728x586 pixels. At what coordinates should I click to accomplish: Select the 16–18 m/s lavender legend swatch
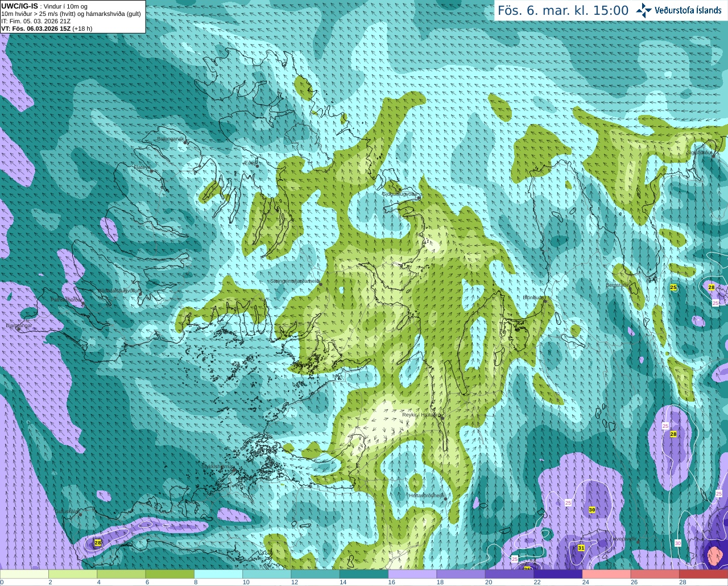(x=412, y=574)
